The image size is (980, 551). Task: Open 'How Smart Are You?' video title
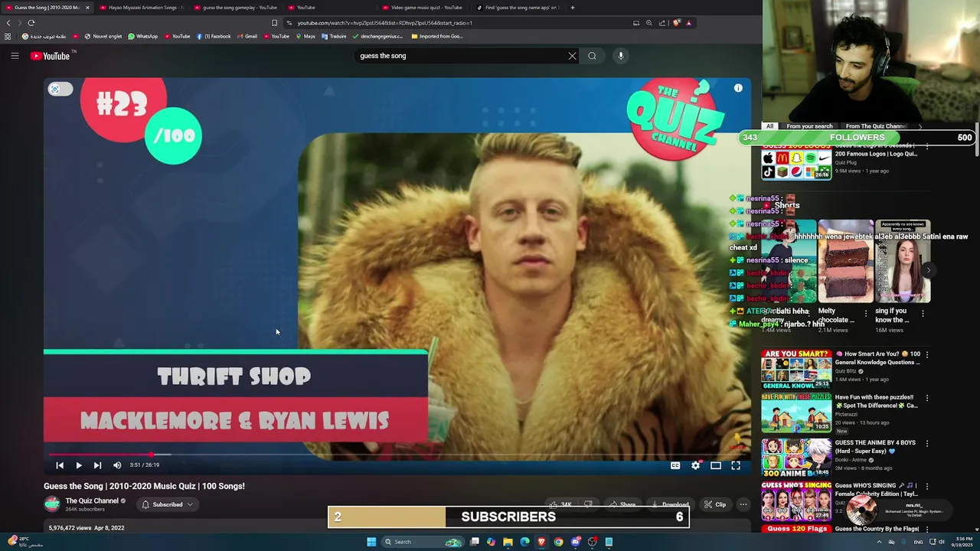point(877,358)
